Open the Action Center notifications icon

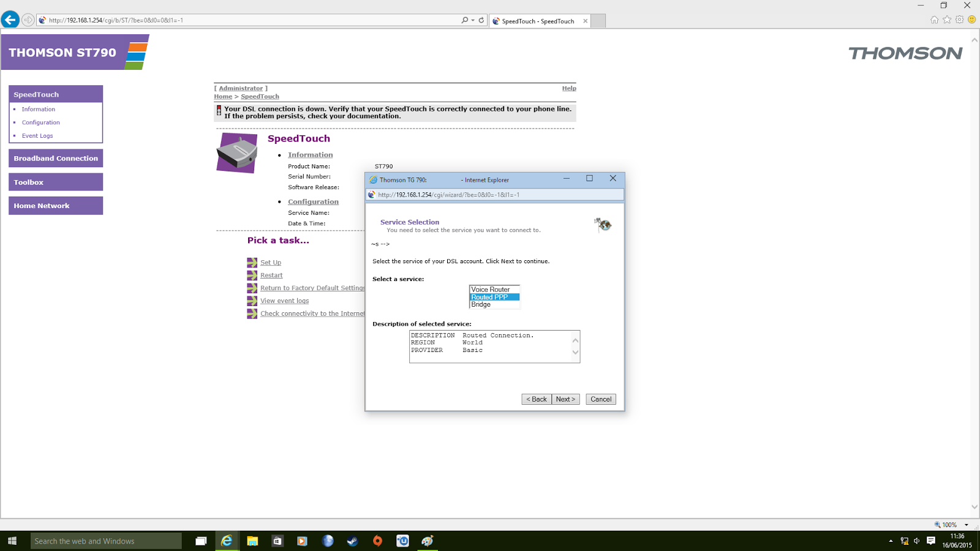(931, 541)
